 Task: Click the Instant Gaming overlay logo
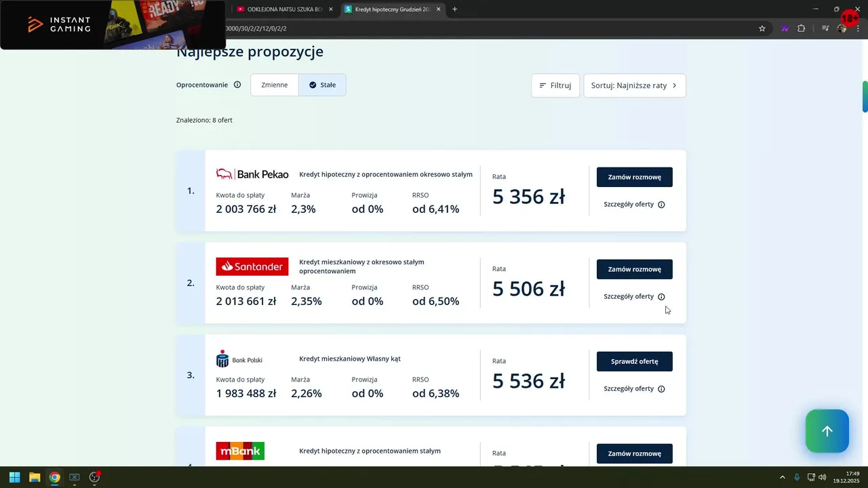pyautogui.click(x=59, y=24)
